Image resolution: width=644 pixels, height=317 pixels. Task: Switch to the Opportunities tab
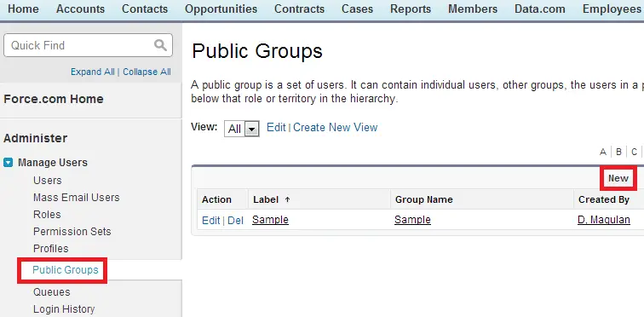point(221,9)
